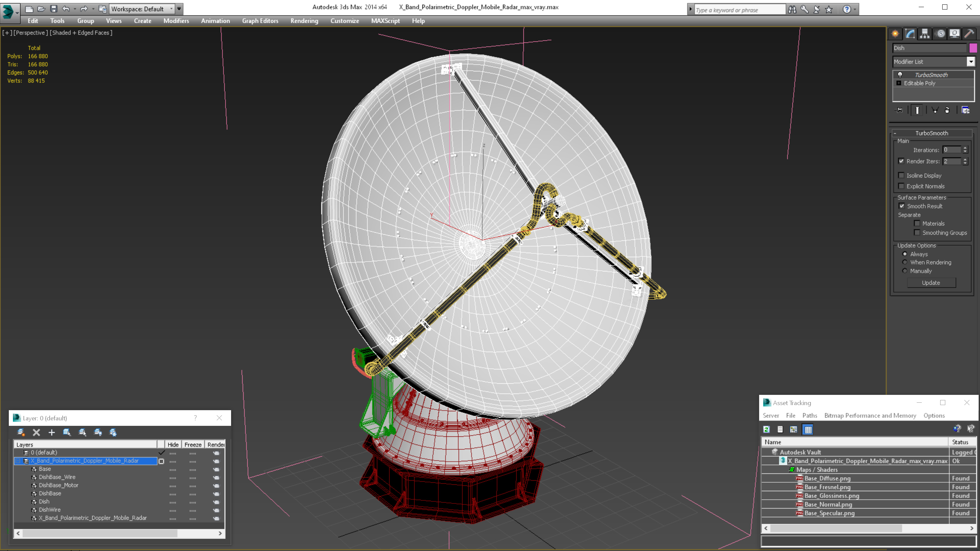Select the Always update radio option
The height and width of the screenshot is (551, 980).
point(905,254)
